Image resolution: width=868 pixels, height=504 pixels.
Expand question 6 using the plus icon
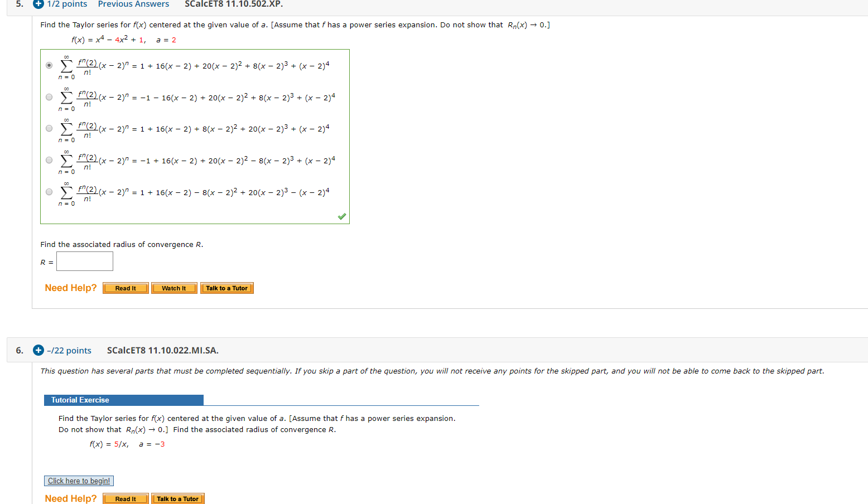37,350
